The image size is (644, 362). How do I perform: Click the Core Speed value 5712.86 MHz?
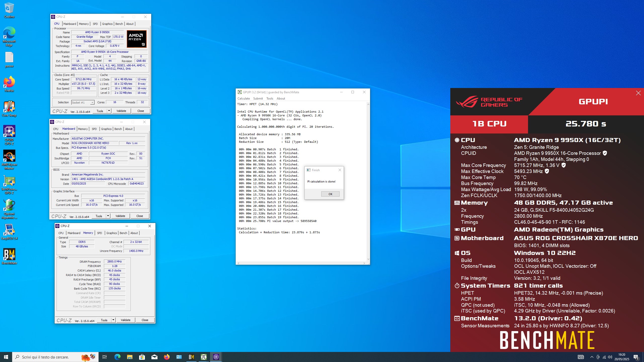pos(84,79)
